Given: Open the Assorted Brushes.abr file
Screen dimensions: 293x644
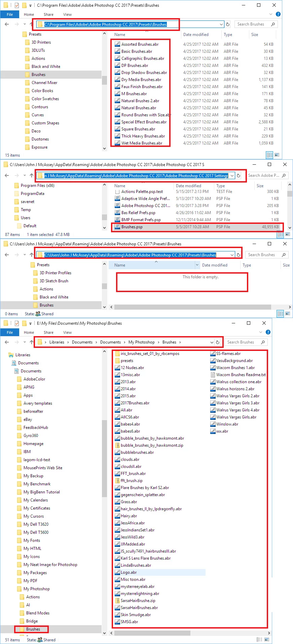Looking at the screenshot, I should pyautogui.click(x=140, y=44).
